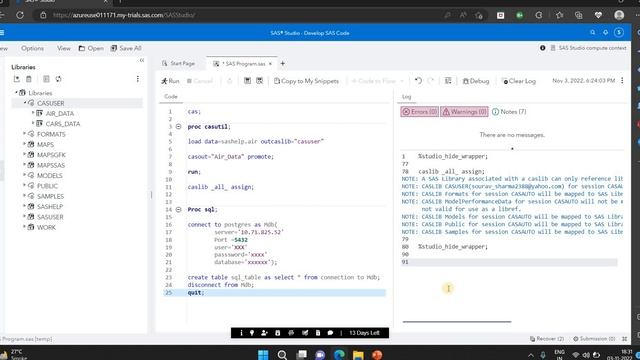Click the Debug button in the toolbar
This screenshot has width=640, height=360.
click(x=476, y=81)
